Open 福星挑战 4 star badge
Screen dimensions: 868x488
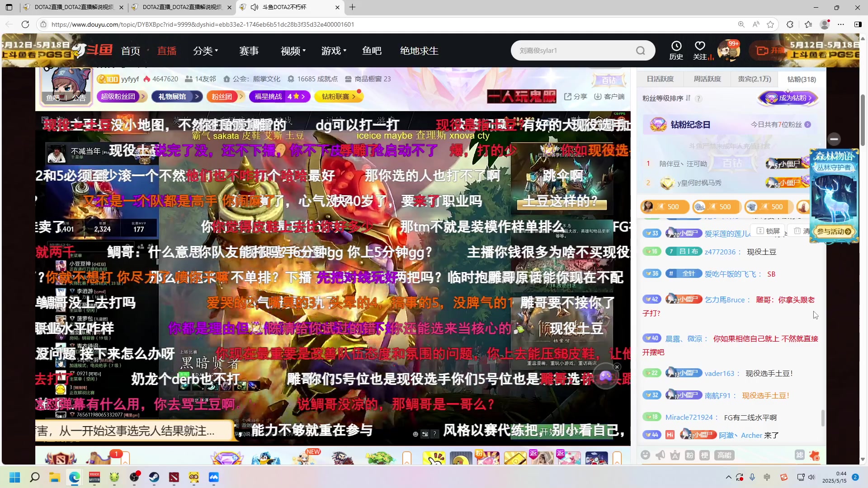279,96
